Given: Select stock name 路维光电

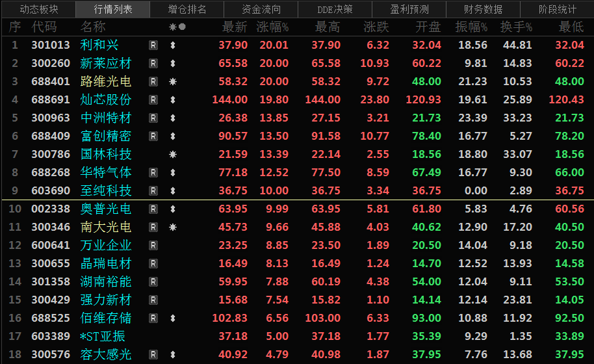Looking at the screenshot, I should coord(106,81).
